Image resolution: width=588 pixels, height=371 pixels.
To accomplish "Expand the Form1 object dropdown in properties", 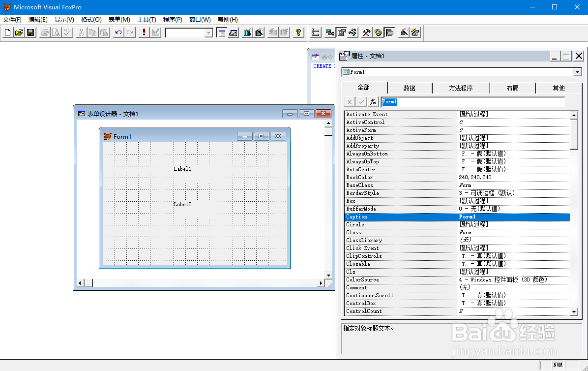I will 577,72.
